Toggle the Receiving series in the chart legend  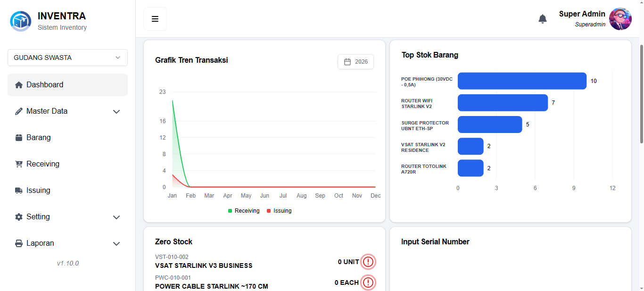(243, 211)
